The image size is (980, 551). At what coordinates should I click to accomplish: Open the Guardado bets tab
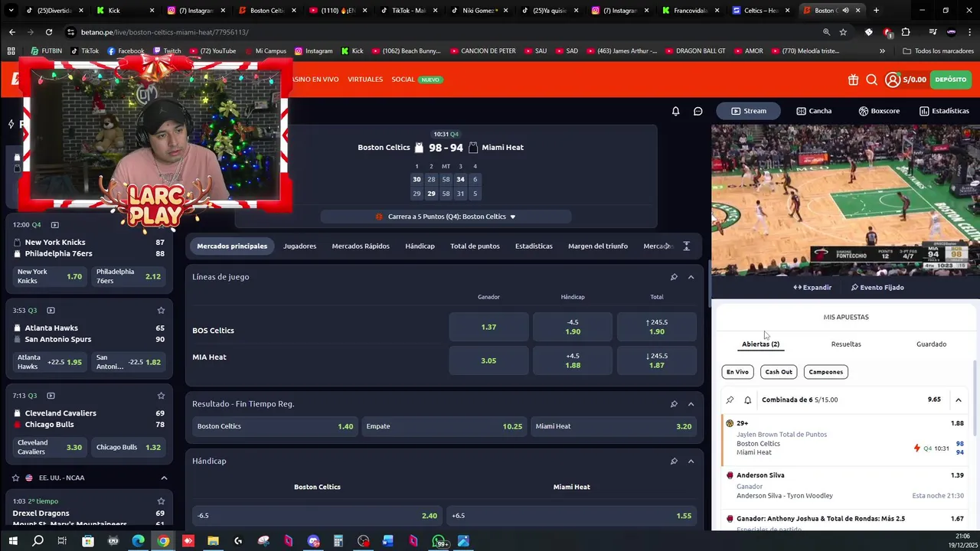pos(931,344)
